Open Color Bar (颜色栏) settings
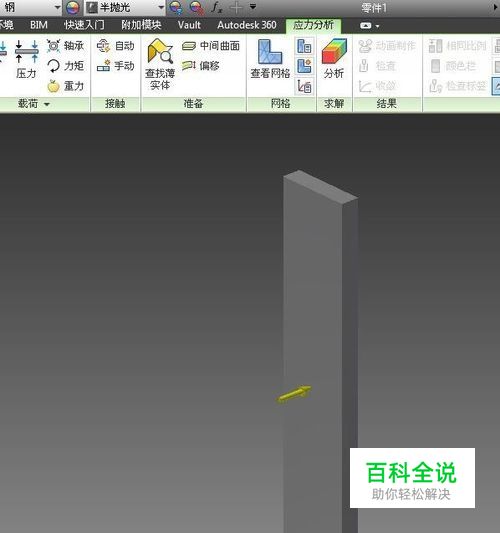 click(x=452, y=66)
